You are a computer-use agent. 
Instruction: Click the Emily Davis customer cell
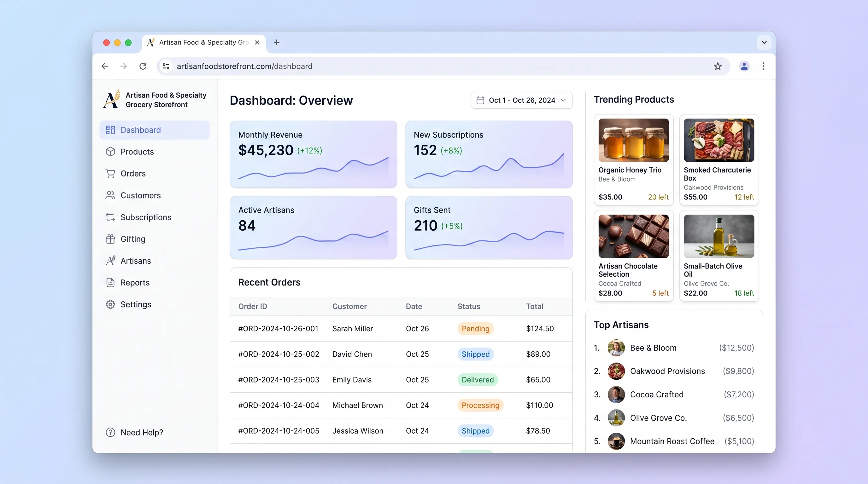click(352, 380)
